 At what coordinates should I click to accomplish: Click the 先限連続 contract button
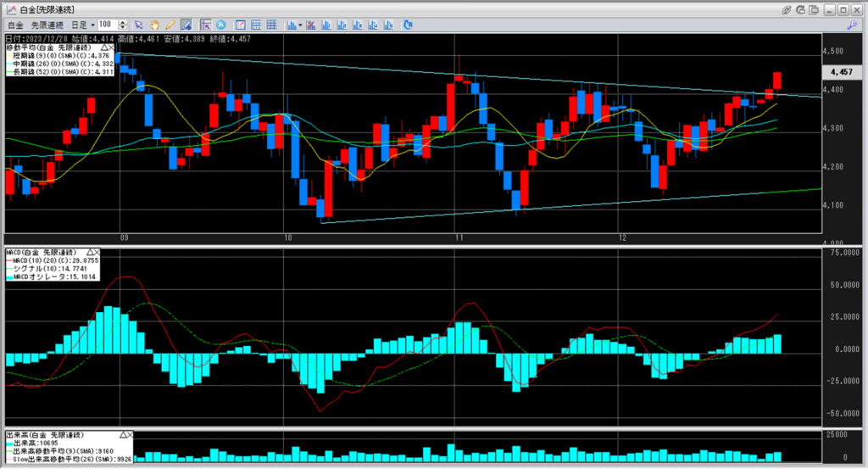pos(47,25)
